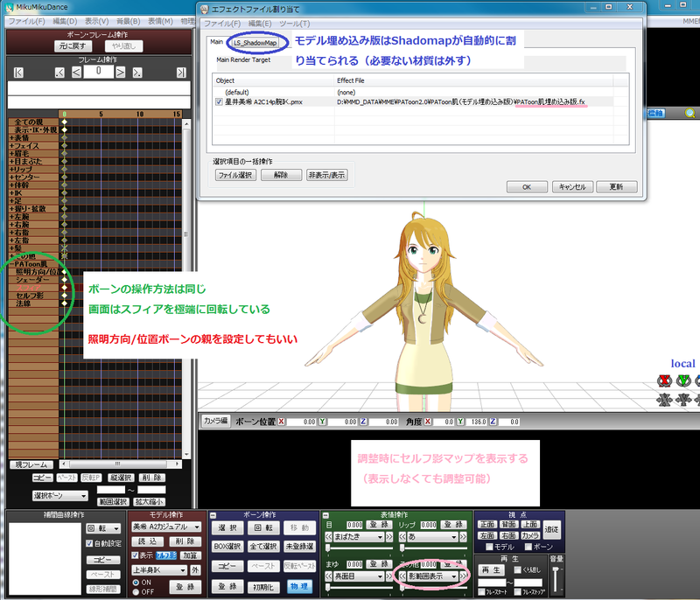The image size is (700, 600).
Task: Jump to next keyframe button
Action: (x=137, y=73)
